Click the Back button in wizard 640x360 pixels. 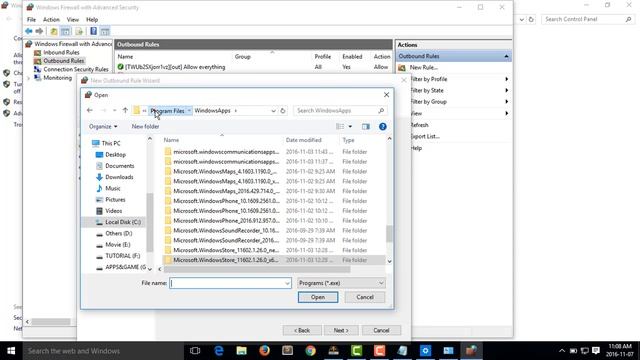302,330
